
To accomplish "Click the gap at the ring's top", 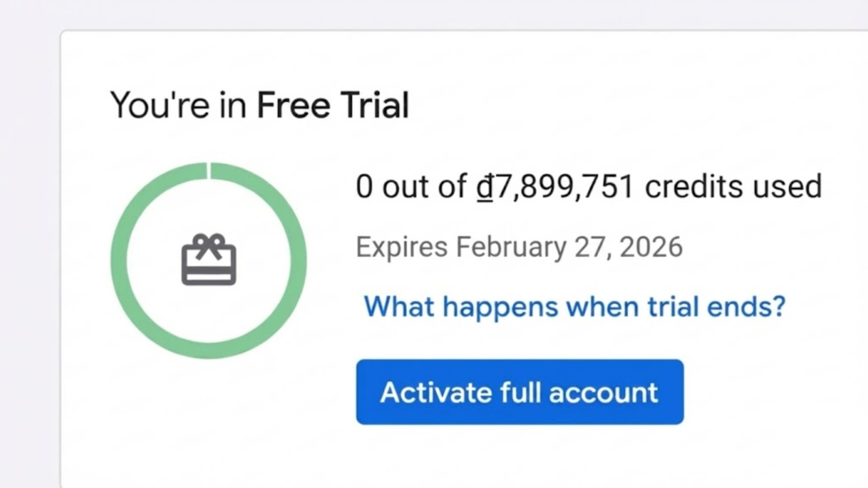I will coord(209,170).
